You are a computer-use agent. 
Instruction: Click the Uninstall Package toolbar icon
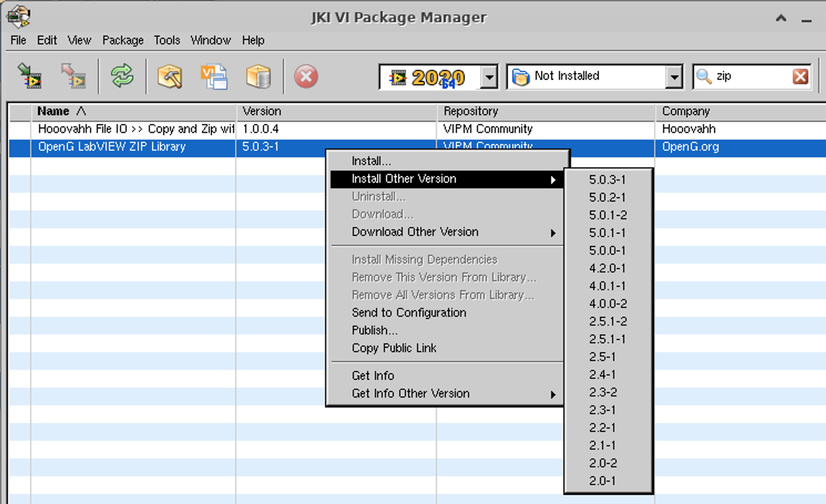(73, 76)
